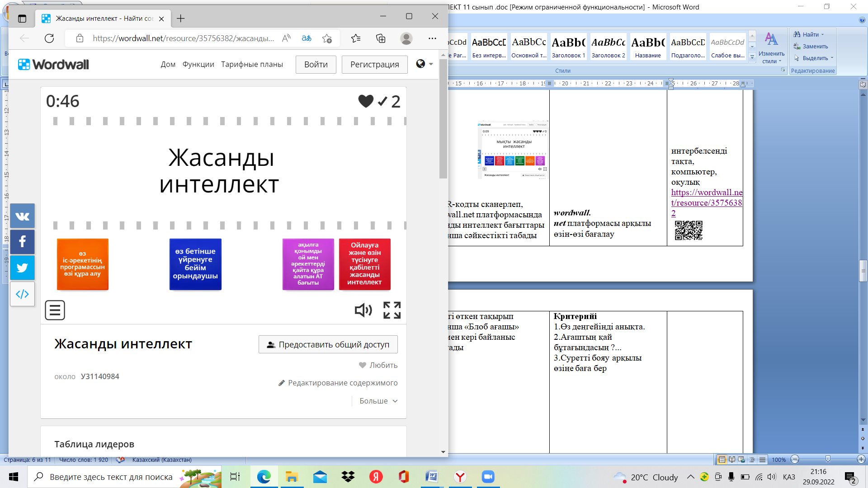Add this page to favorites
The width and height of the screenshot is (868, 488).
[x=327, y=38]
